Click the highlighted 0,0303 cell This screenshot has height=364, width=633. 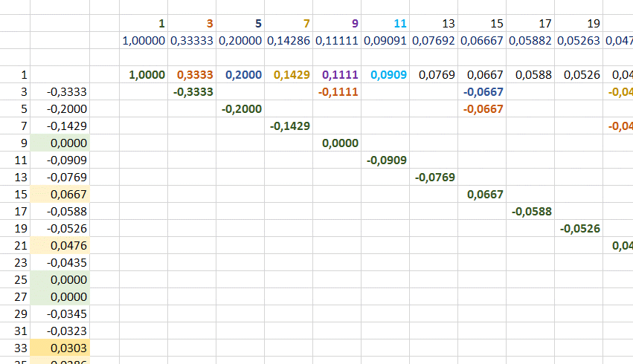60,348
